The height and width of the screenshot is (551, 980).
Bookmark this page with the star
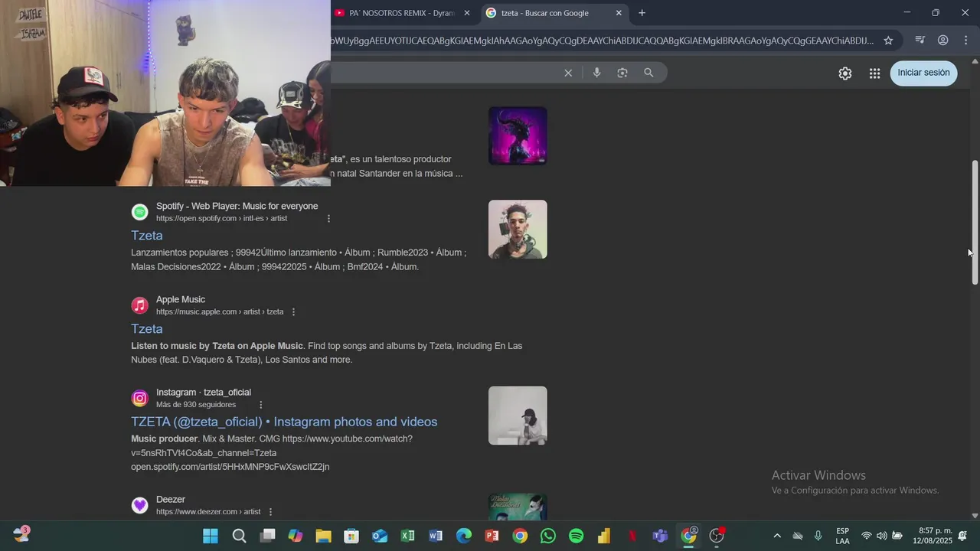point(888,41)
